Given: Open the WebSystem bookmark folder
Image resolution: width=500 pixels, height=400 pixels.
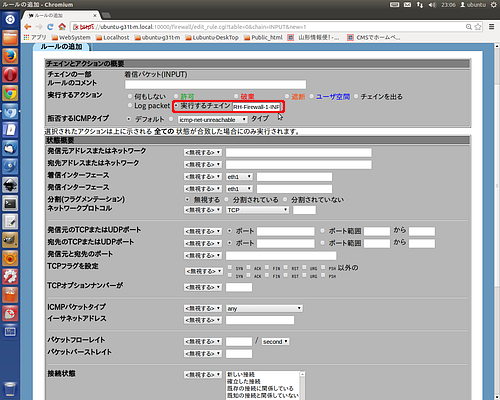Looking at the screenshot, I should pos(71,37).
